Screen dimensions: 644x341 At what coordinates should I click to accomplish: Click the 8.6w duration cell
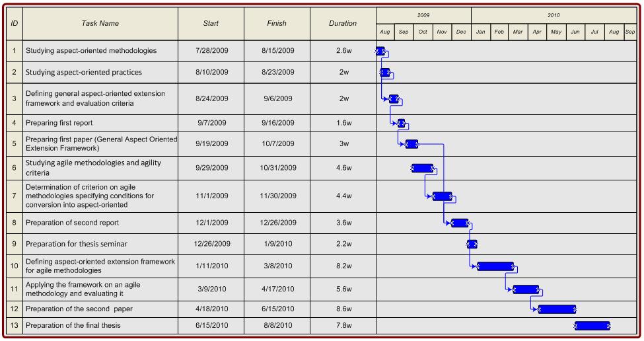[343, 309]
